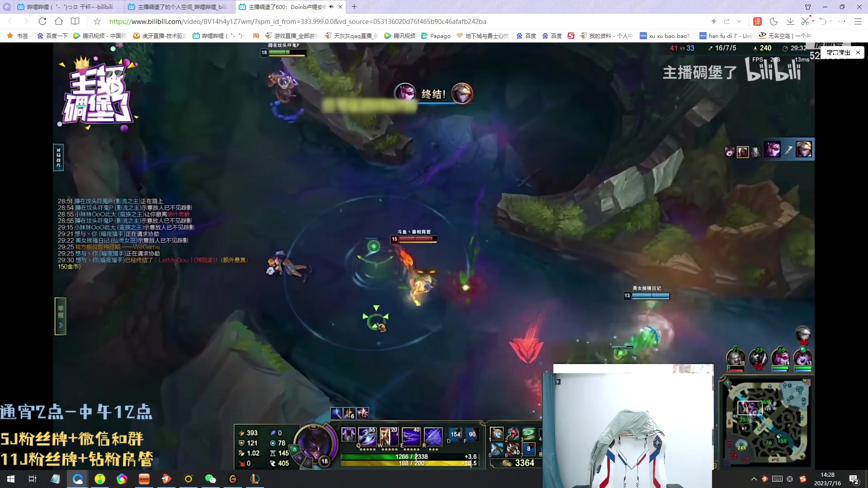
Task: Expand the share dropdown chevron in address bar
Action: pos(739,21)
